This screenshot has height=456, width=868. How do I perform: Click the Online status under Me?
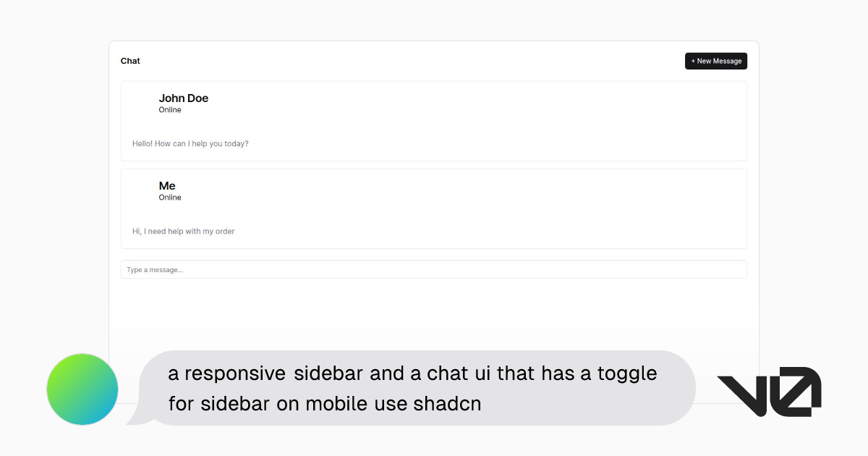tap(170, 197)
